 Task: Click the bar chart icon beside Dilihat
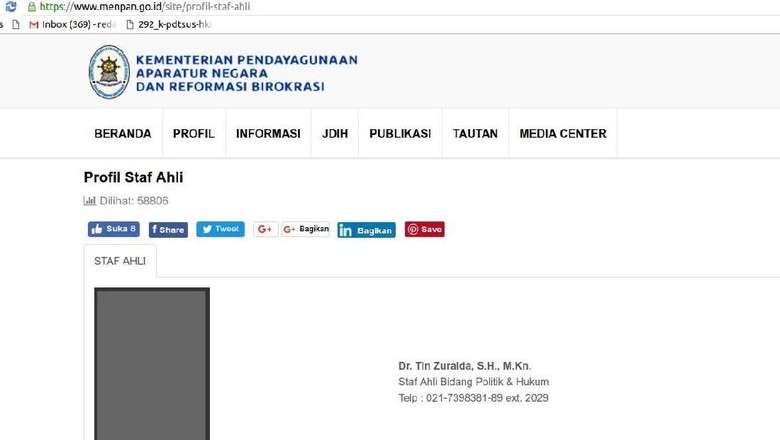point(89,201)
